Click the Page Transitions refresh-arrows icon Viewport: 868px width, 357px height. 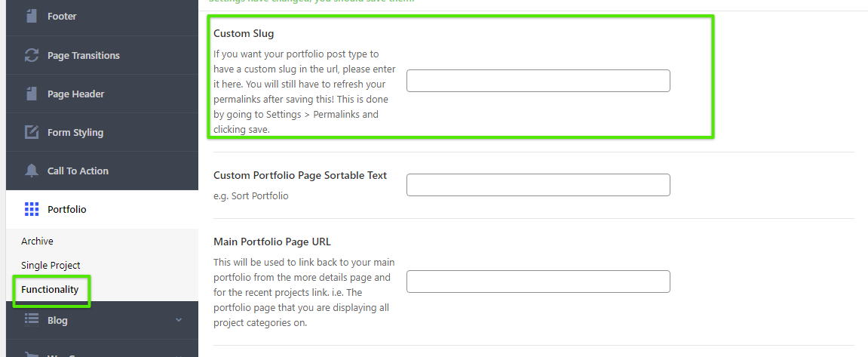pos(32,55)
